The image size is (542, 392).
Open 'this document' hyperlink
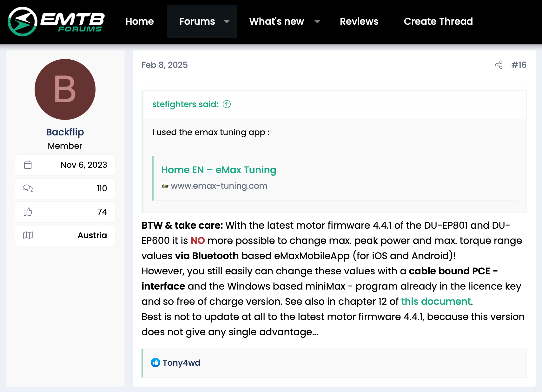point(436,301)
